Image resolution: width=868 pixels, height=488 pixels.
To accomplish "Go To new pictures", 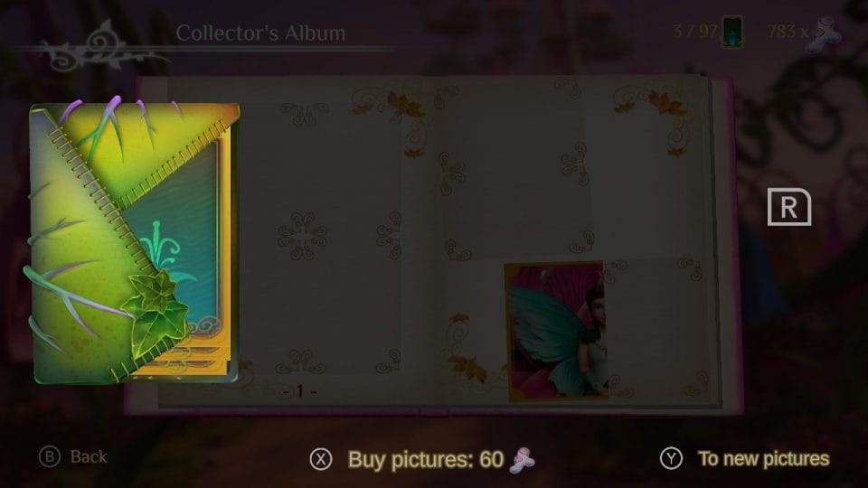I will coord(763,459).
